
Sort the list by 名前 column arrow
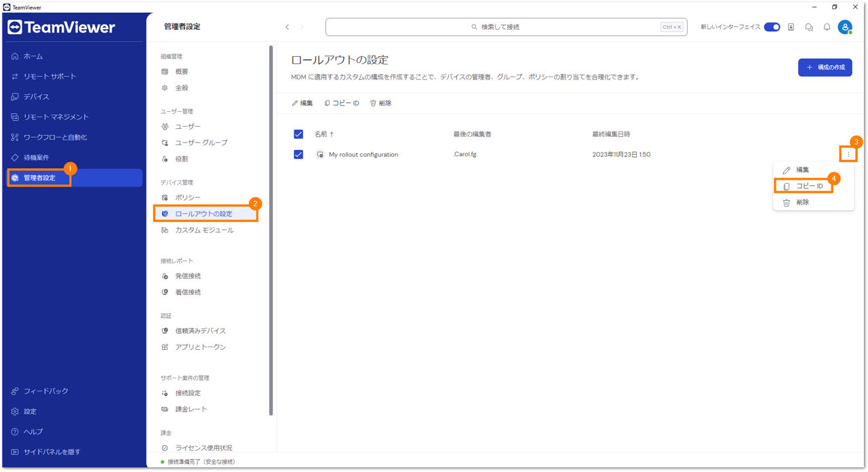coord(332,134)
